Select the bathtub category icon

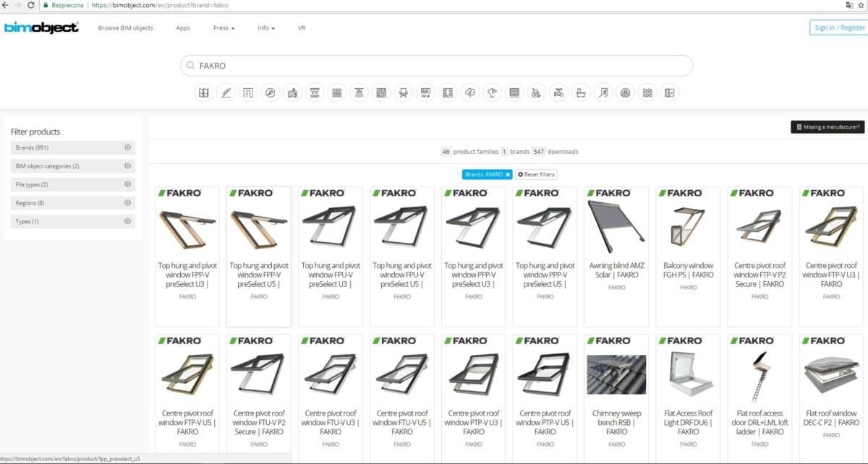[581, 93]
